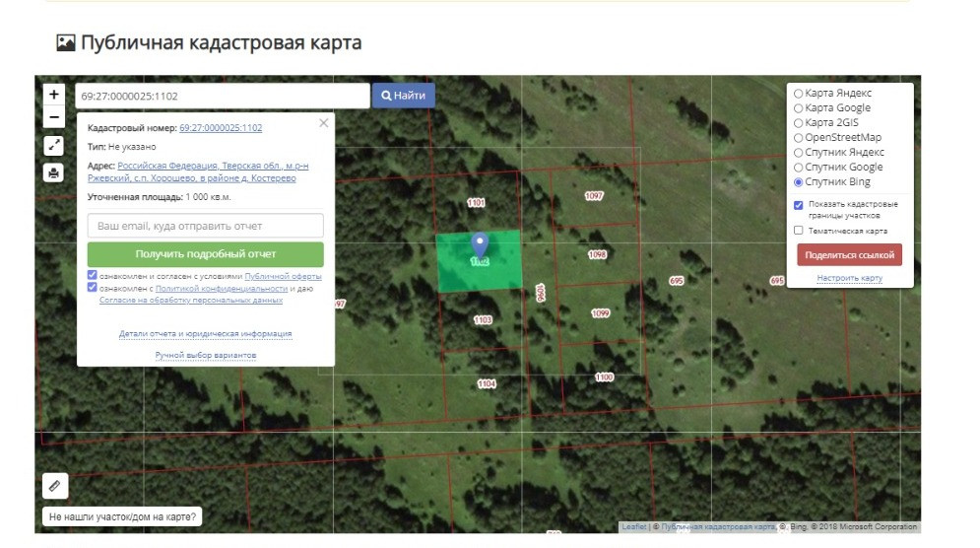The width and height of the screenshot is (980, 548).
Task: Select parcel labeled 1097 on map
Action: pos(594,196)
